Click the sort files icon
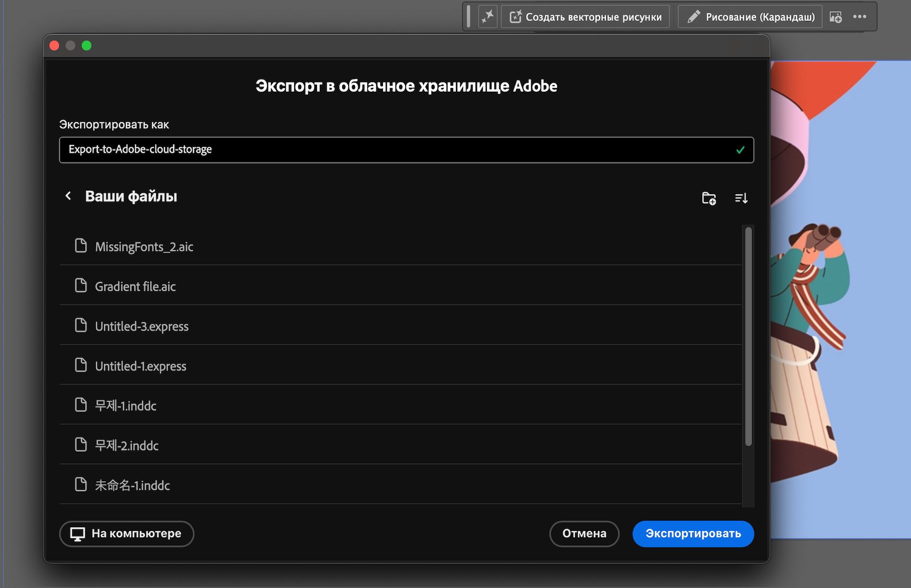The image size is (911, 588). 741,198
